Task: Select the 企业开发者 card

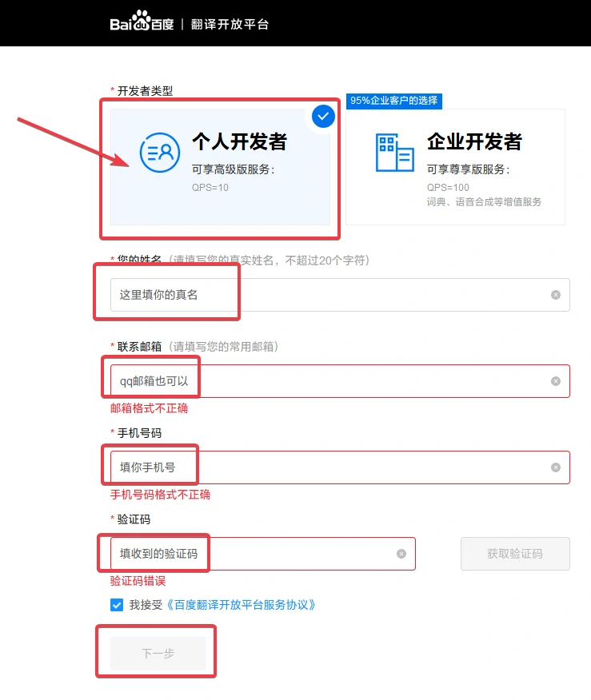Action: pyautogui.click(x=455, y=167)
